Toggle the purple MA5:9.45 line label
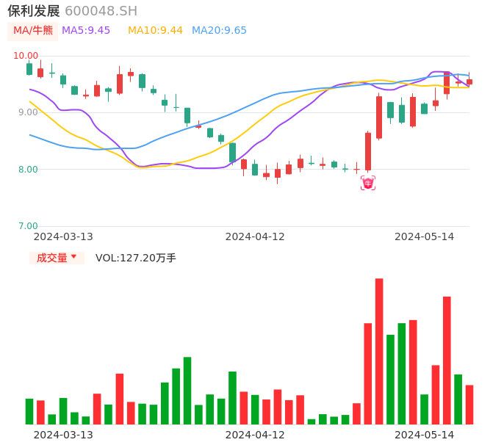Viewport: 504px width, 445px height. (86, 31)
